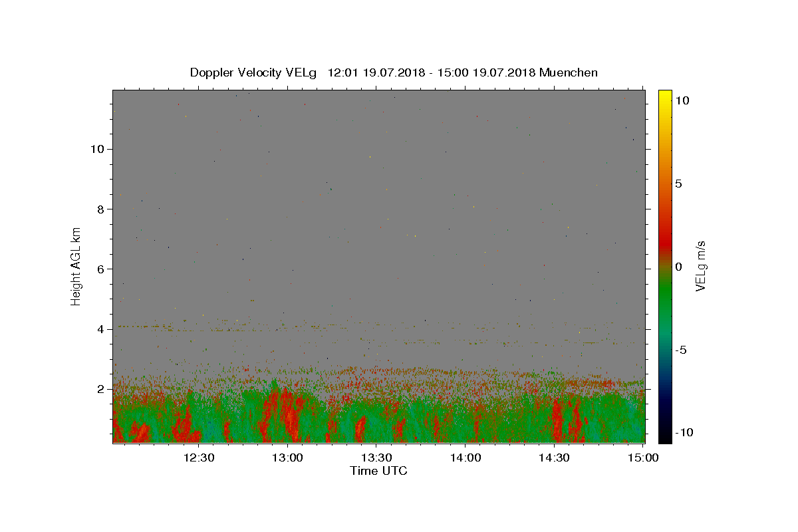798x532 pixels.
Task: Click the '15:00' time tick label
Action: coord(642,458)
